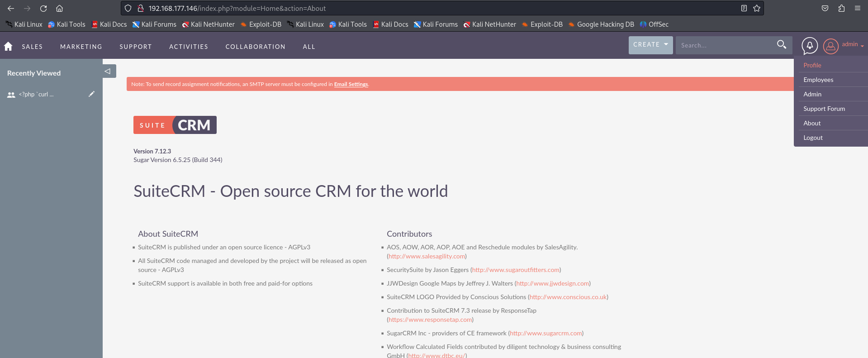This screenshot has height=358, width=868.
Task: Click the 'Version 7.12.3' text
Action: click(x=152, y=151)
